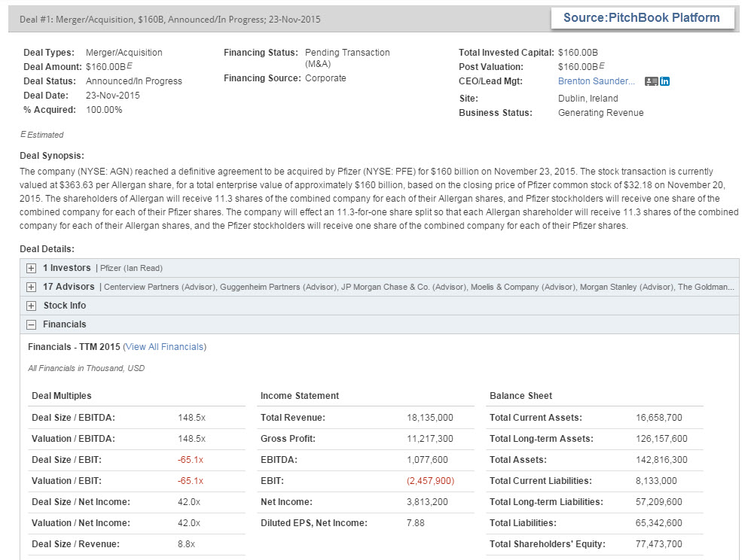The height and width of the screenshot is (560, 745).
Task: Select Total Long-term Assets 126,157,600 value
Action: [x=661, y=439]
